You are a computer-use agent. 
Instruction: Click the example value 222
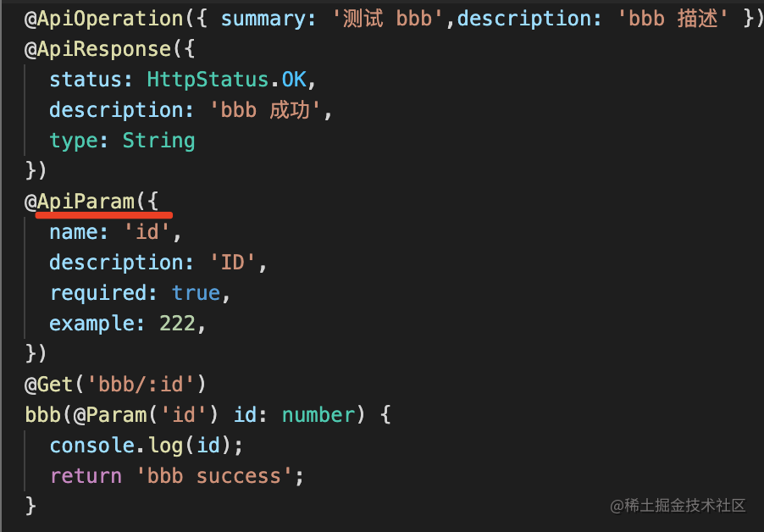click(x=177, y=323)
